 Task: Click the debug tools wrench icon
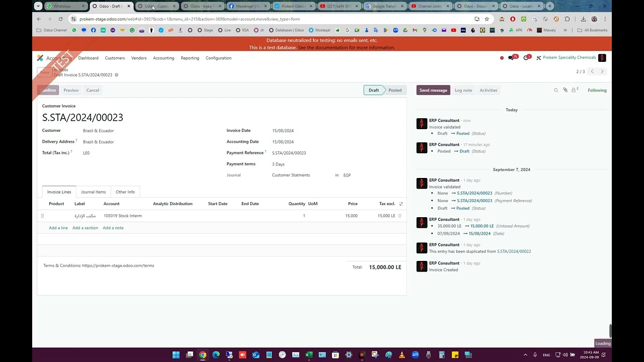click(538, 58)
